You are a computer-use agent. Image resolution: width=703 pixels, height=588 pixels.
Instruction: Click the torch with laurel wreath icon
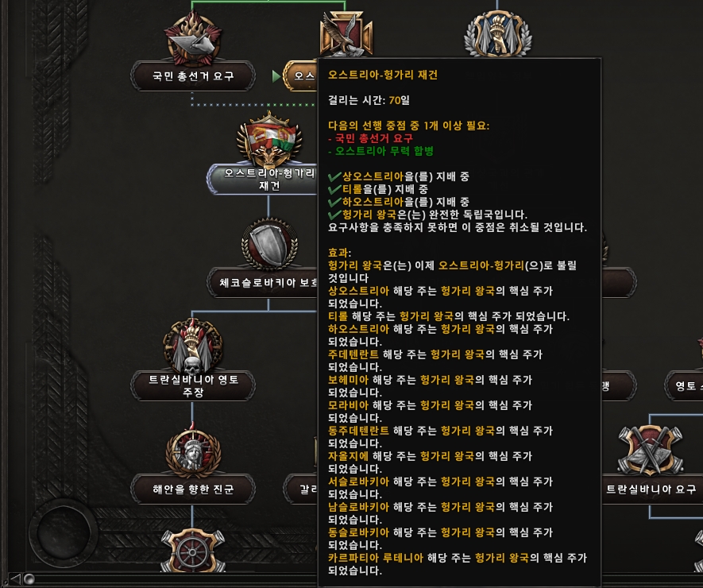(497, 35)
